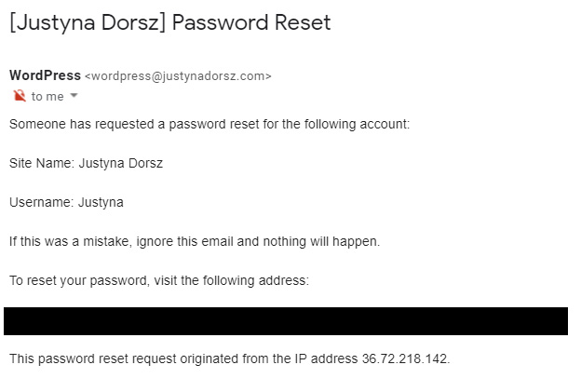Click "If this was a mistake" sentence
The image size is (581, 392).
click(69, 241)
